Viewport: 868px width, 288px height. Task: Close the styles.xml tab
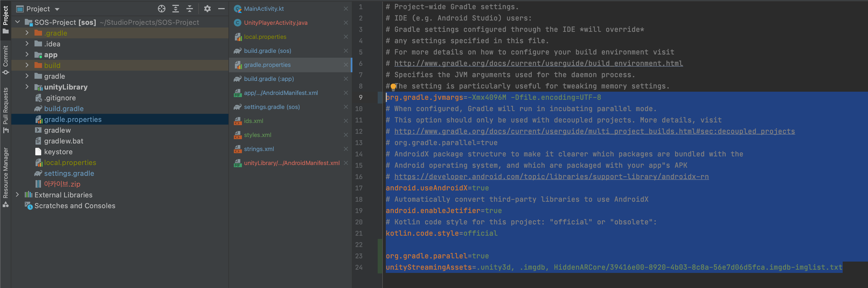click(346, 135)
